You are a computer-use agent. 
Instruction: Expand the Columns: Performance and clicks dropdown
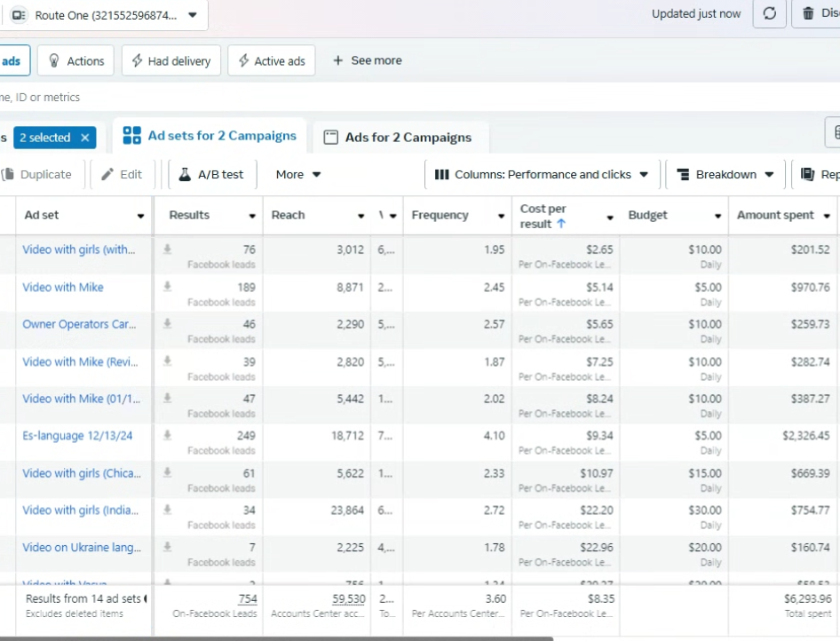(x=542, y=175)
